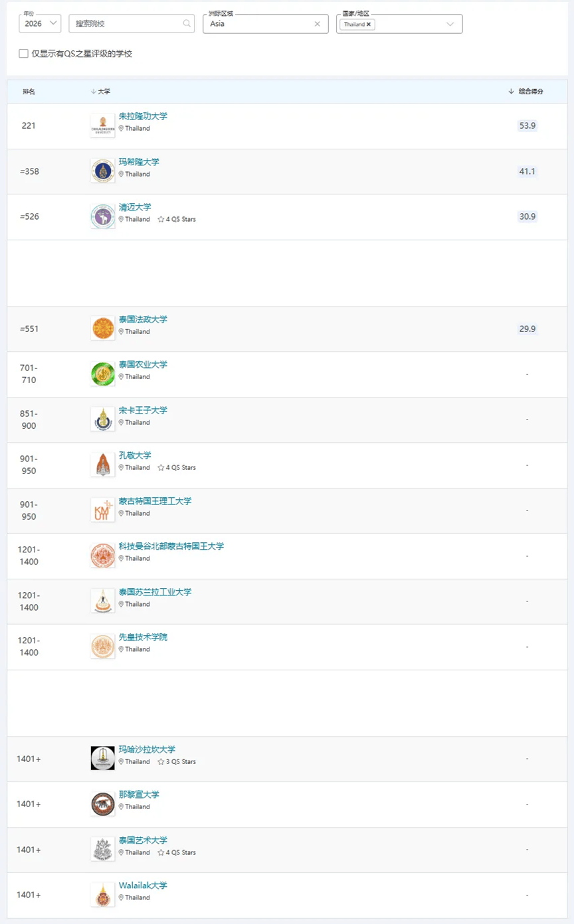The width and height of the screenshot is (574, 924).
Task: Click the 先皇技术学院 logo
Action: (x=102, y=647)
